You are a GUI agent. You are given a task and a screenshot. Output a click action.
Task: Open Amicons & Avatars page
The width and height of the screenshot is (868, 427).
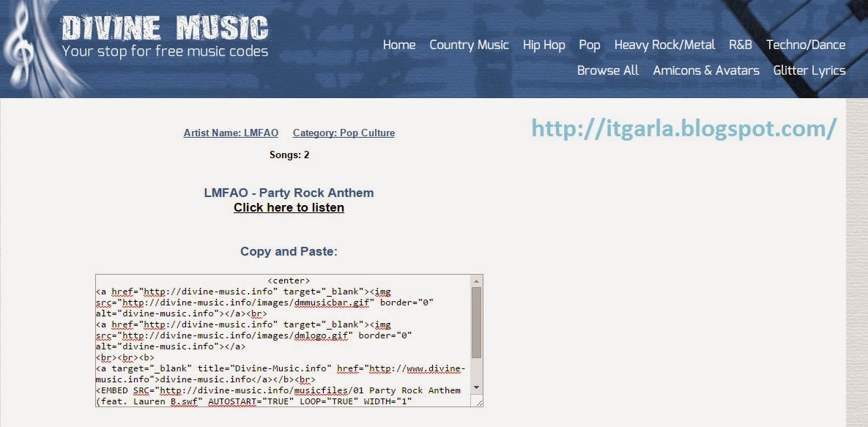(x=706, y=70)
